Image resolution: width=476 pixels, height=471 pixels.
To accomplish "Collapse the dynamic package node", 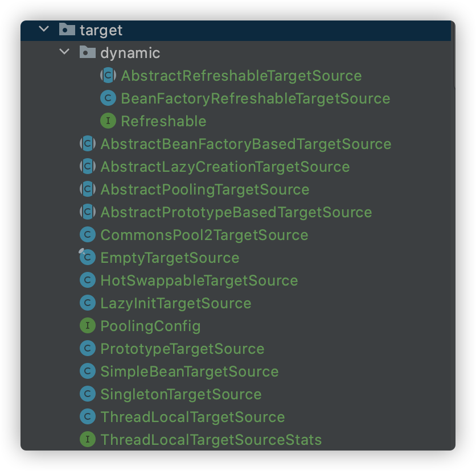I will point(64,53).
